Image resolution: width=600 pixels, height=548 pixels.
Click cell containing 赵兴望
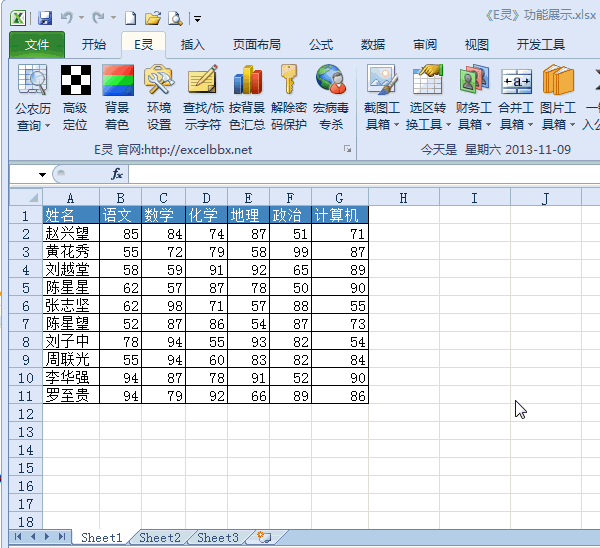(70, 233)
